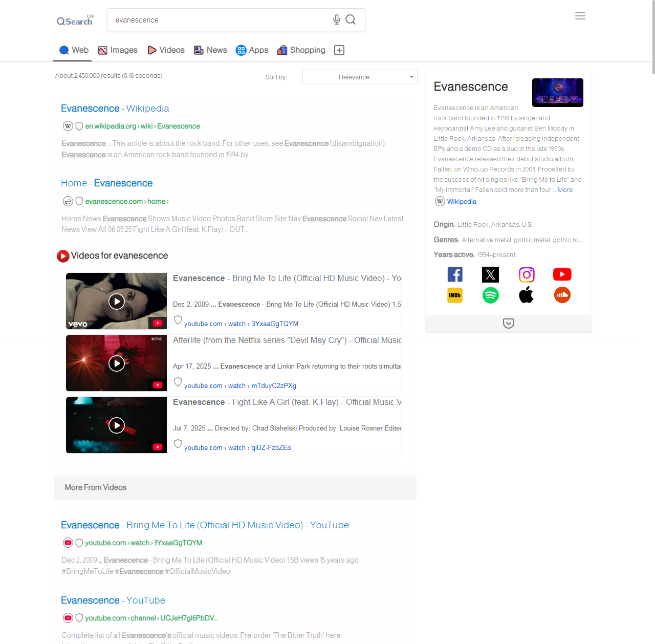655x644 pixels.
Task: Open the Sort by Relevance dropdown
Action: point(360,77)
